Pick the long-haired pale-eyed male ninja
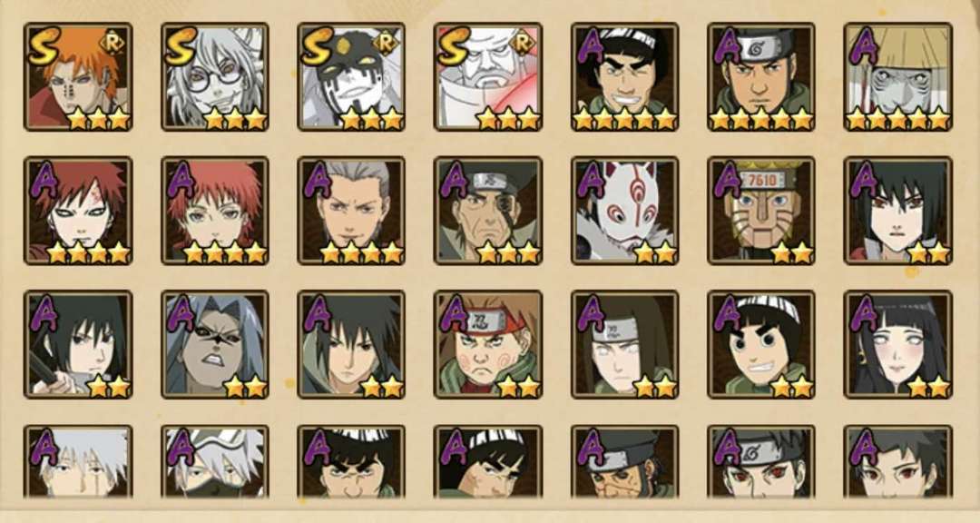Image resolution: width=980 pixels, height=523 pixels. click(625, 345)
